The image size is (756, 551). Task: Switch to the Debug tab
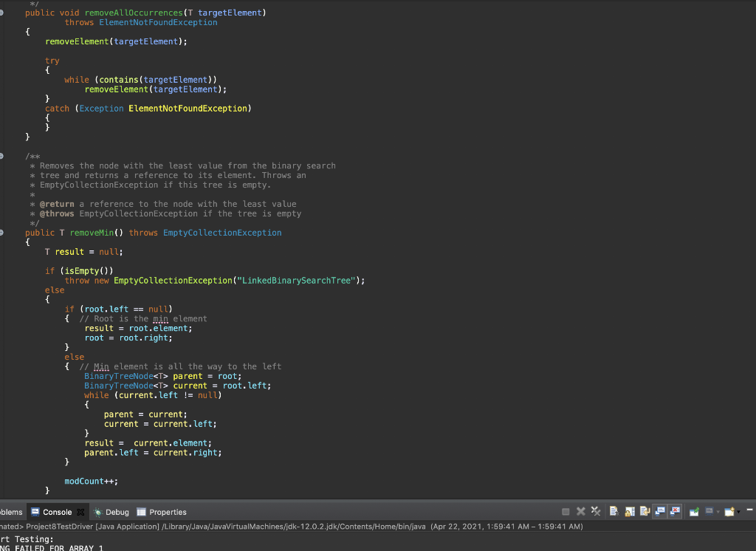pyautogui.click(x=111, y=512)
